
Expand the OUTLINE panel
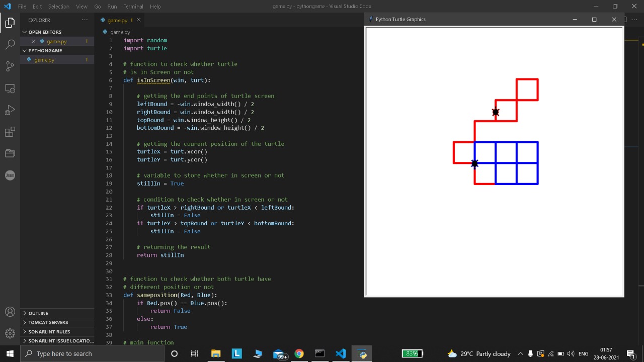point(38,313)
